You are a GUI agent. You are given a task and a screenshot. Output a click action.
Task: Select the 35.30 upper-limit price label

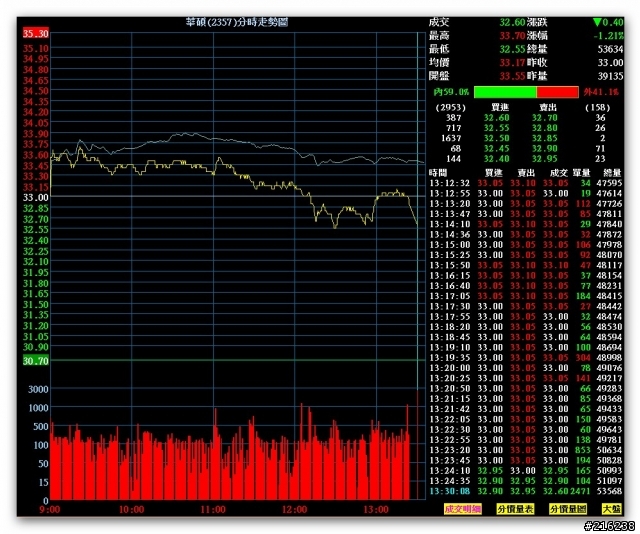click(x=36, y=33)
